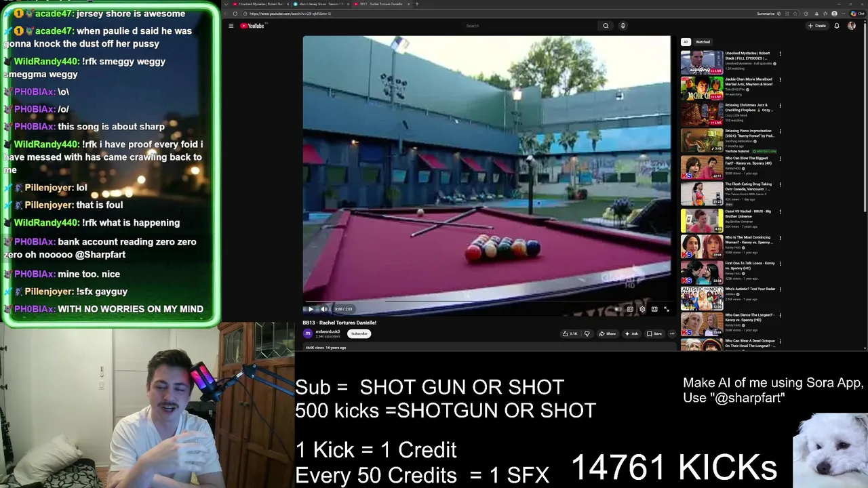Click the browser address bar URL
The height and width of the screenshot is (488, 868).
[290, 14]
